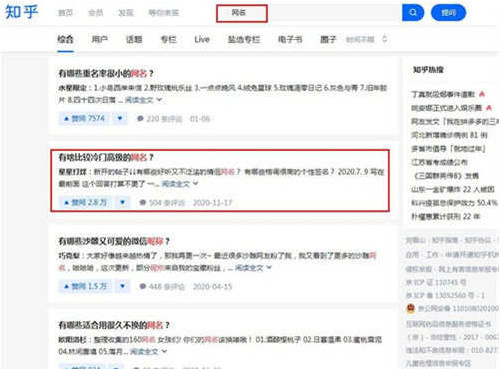Focus the search box containing 网名
The width and height of the screenshot is (501, 369).
(309, 13)
